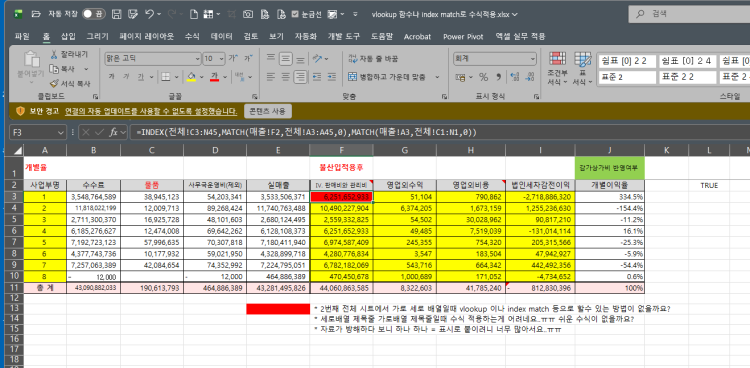750x368 pixels.
Task: Click the Cut (잘라내기) scissors icon
Action: [54, 54]
